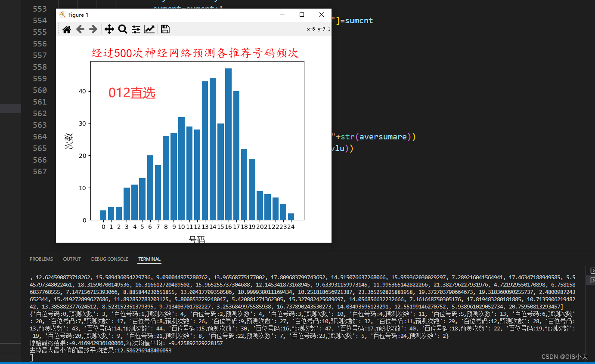The width and height of the screenshot is (595, 364).
Task: Click line number 562 in the editor gutter
Action: click(x=40, y=114)
